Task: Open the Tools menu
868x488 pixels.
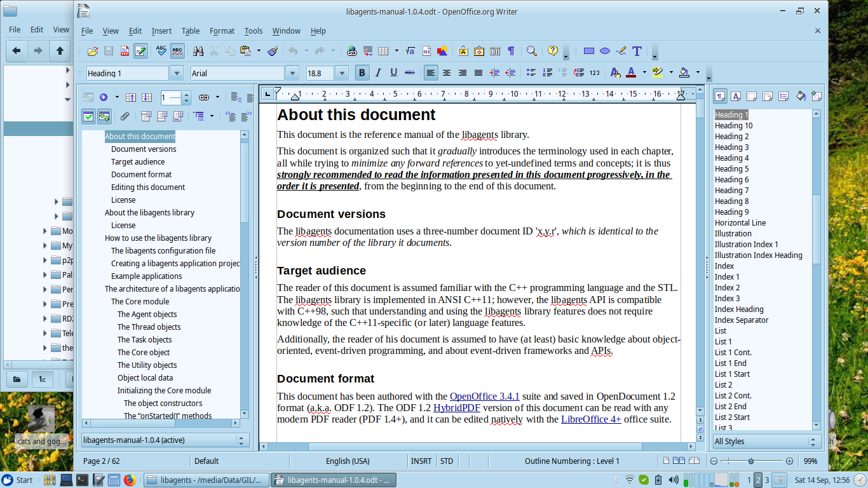Action: pyautogui.click(x=254, y=30)
